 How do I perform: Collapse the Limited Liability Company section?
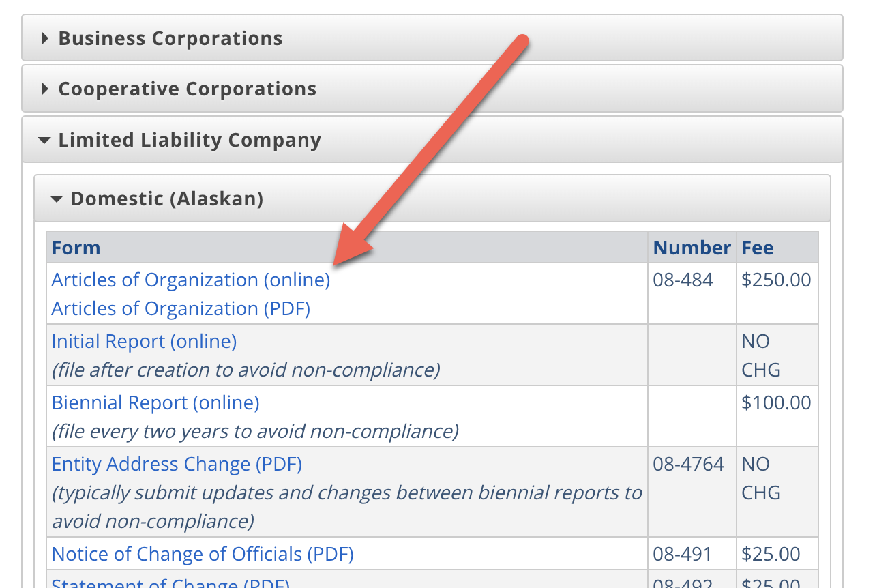pos(190,140)
